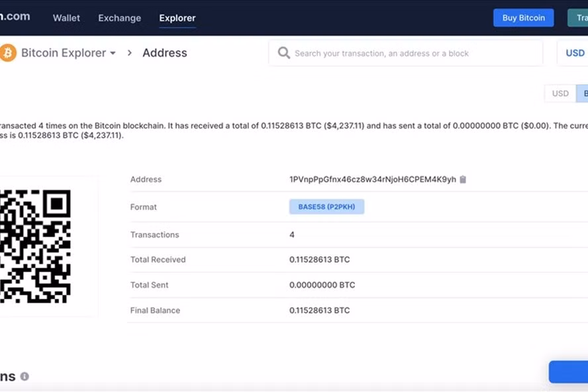Click the orange Bitcoin logo icon
588x392 pixels.
[x=7, y=52]
